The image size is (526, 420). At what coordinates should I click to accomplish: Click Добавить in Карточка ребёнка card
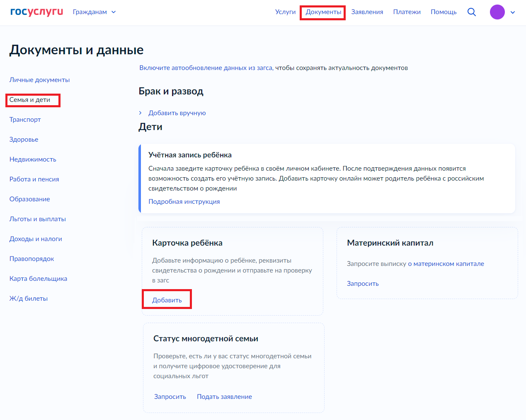[x=167, y=300]
